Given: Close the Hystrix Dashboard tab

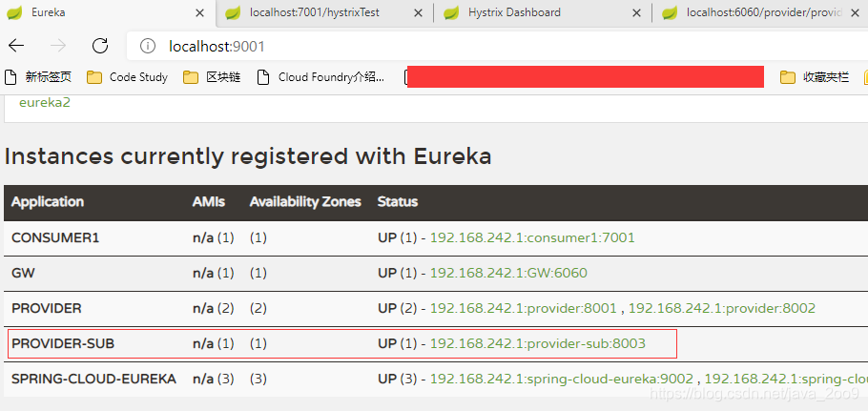Looking at the screenshot, I should click(636, 12).
